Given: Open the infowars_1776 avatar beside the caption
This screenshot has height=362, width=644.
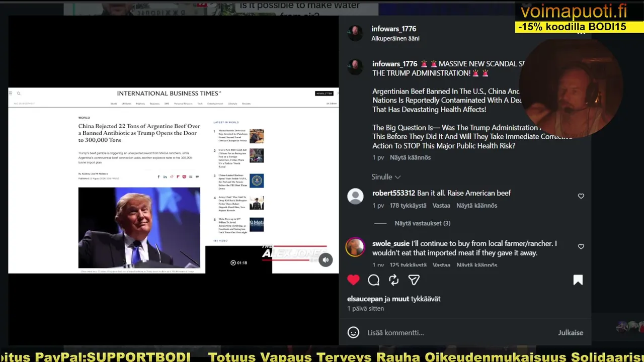Looking at the screenshot, I should pyautogui.click(x=355, y=67).
